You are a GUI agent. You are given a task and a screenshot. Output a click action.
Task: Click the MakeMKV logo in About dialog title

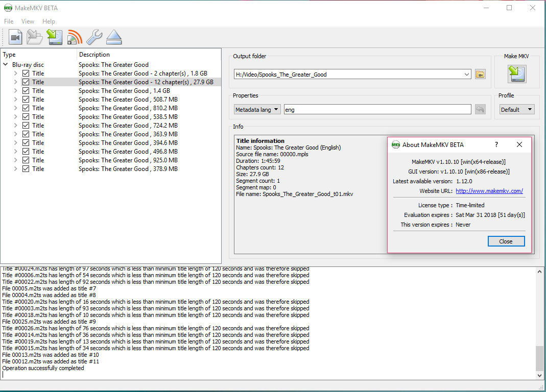point(395,144)
